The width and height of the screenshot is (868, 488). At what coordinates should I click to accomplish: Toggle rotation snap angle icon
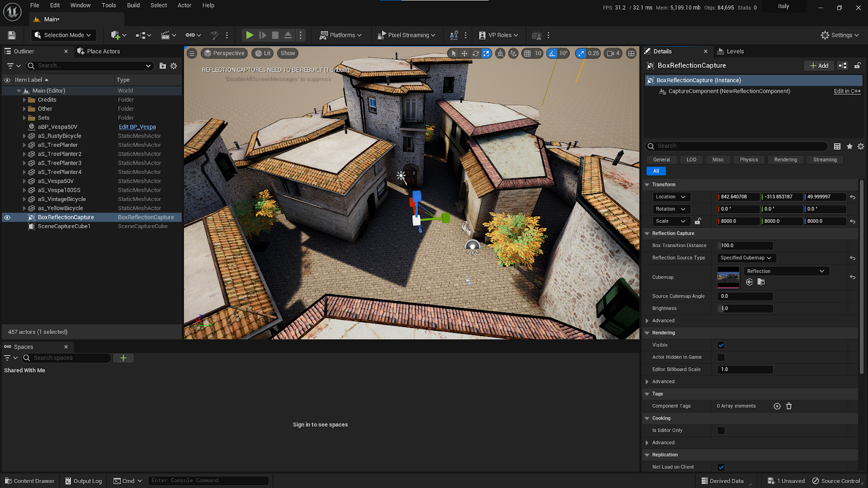coord(552,53)
